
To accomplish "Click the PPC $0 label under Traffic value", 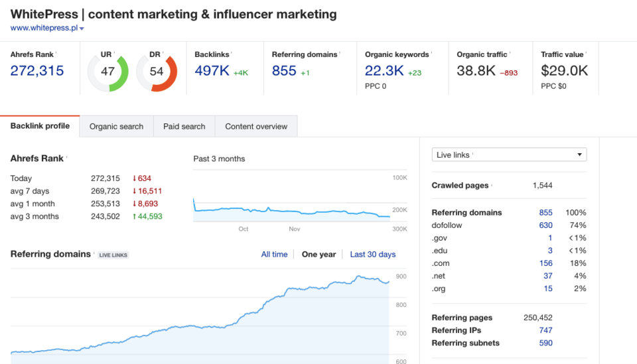I will click(x=553, y=86).
